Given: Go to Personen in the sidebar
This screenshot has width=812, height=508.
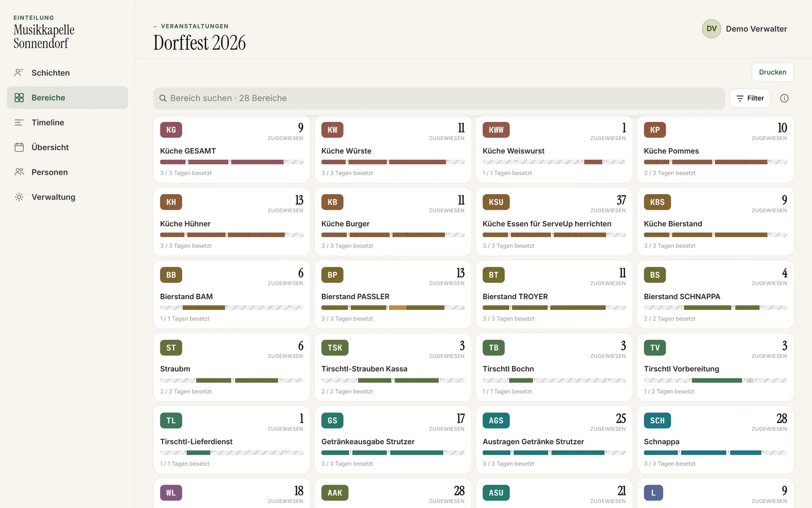Looking at the screenshot, I should (67, 172).
